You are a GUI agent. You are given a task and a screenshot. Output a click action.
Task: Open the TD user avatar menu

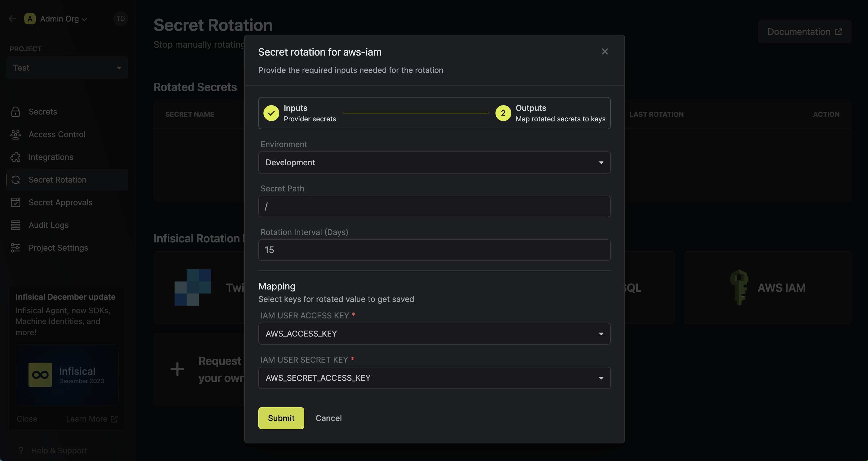click(121, 19)
